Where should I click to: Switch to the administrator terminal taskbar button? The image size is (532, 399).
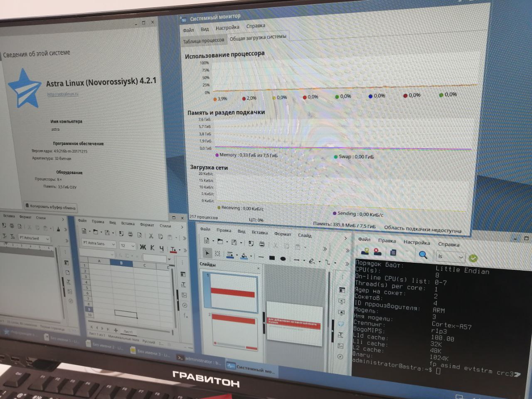click(x=199, y=360)
